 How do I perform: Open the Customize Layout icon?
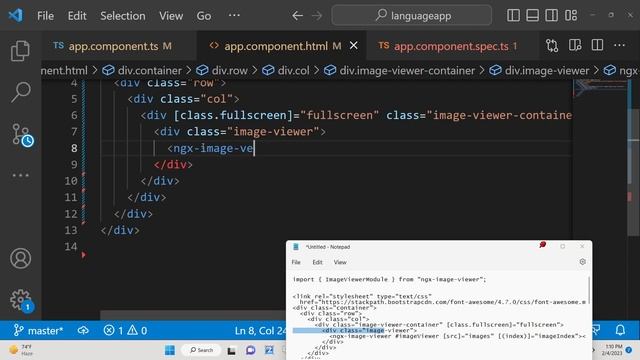coord(571,16)
